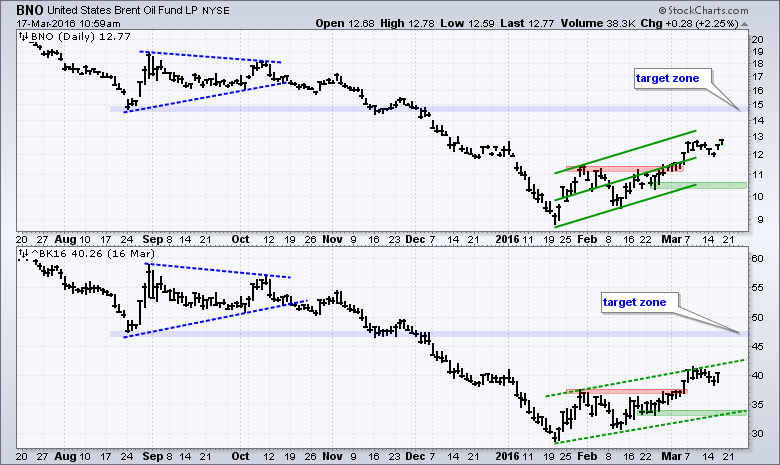Click the 'Feb' label on upper date axis
780x465 pixels.
587,239
